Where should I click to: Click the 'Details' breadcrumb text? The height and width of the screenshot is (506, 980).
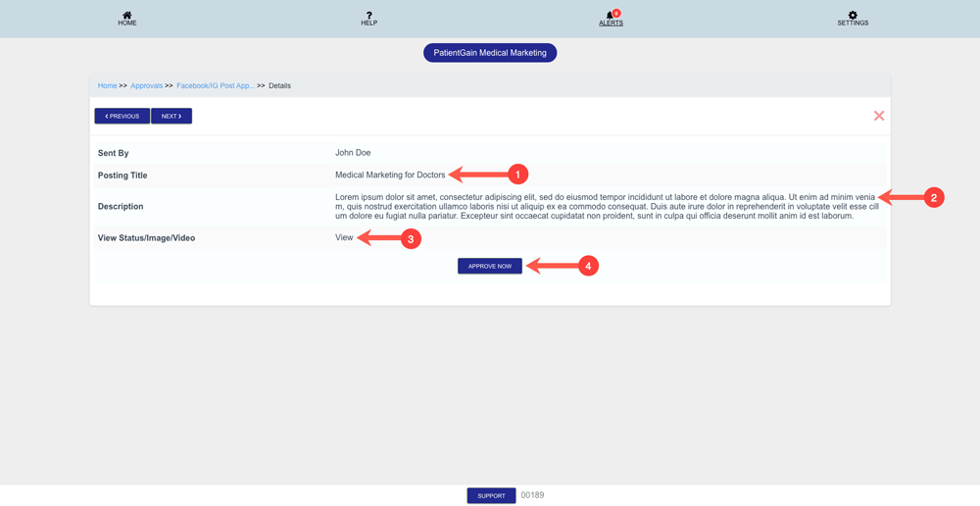coord(279,85)
